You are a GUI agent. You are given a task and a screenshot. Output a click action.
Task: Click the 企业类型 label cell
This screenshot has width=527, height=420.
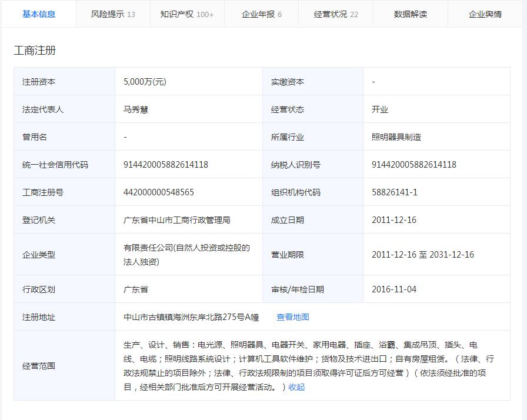(x=64, y=255)
